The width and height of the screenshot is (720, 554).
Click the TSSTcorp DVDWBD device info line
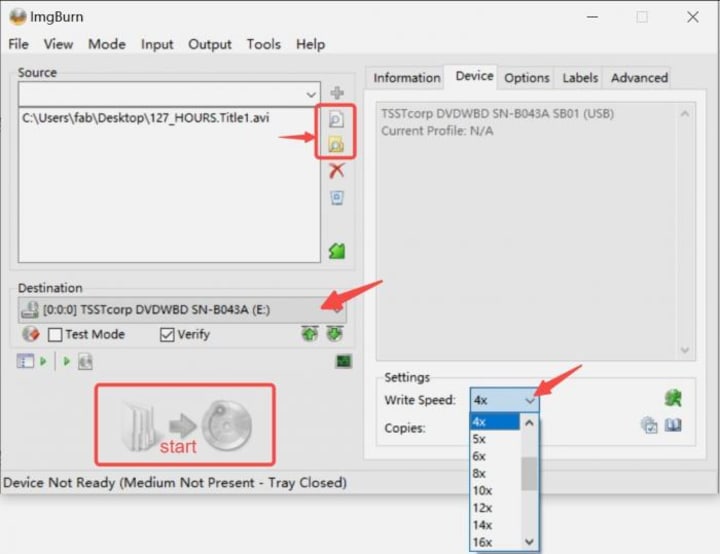[x=497, y=113]
